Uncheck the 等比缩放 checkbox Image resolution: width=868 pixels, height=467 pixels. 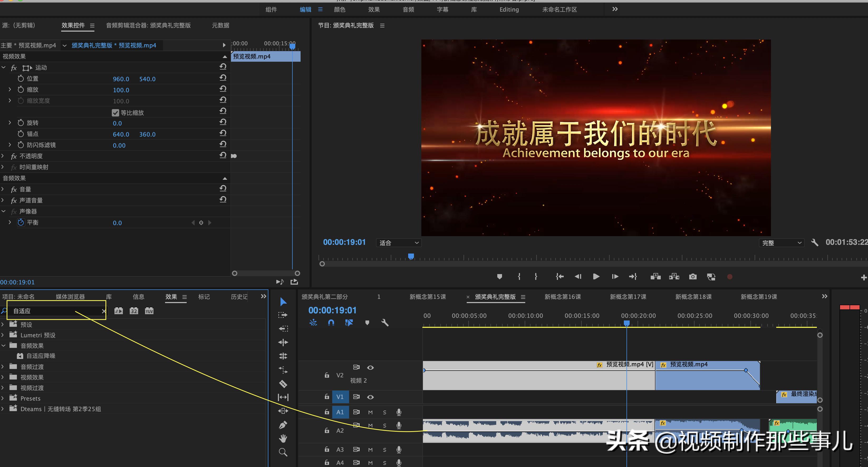tap(115, 113)
